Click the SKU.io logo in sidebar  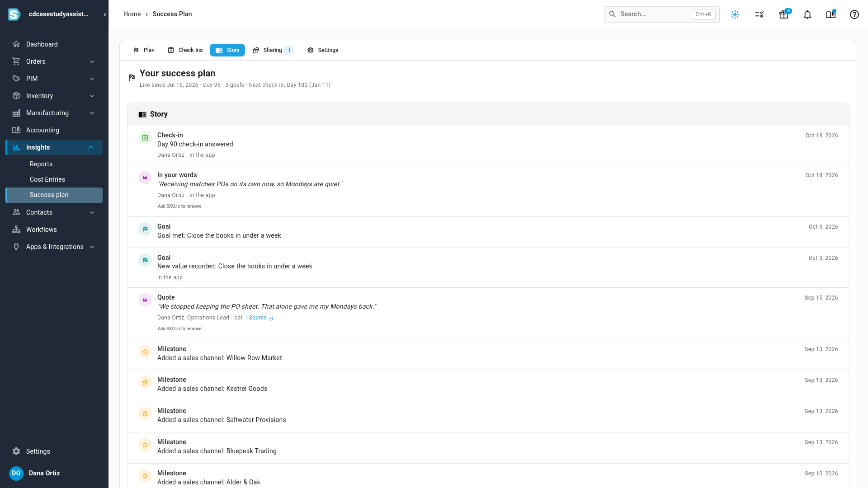pyautogui.click(x=14, y=14)
